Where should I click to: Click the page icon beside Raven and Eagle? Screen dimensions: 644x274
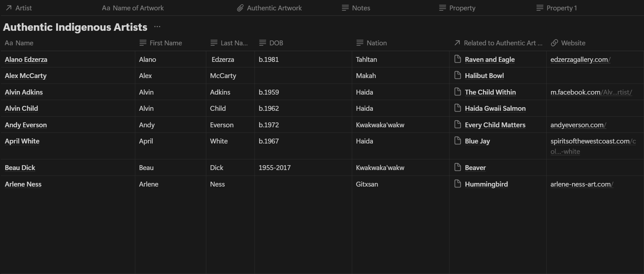[x=458, y=59]
